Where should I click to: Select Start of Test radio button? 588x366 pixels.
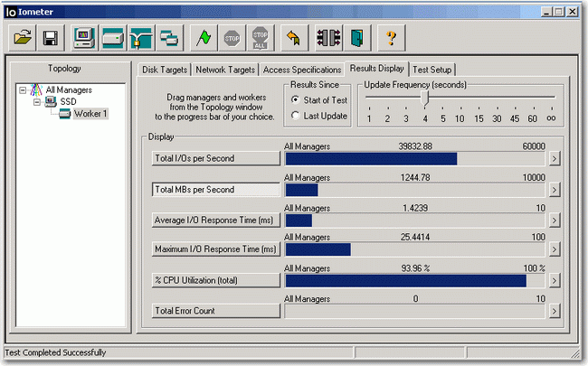(296, 100)
